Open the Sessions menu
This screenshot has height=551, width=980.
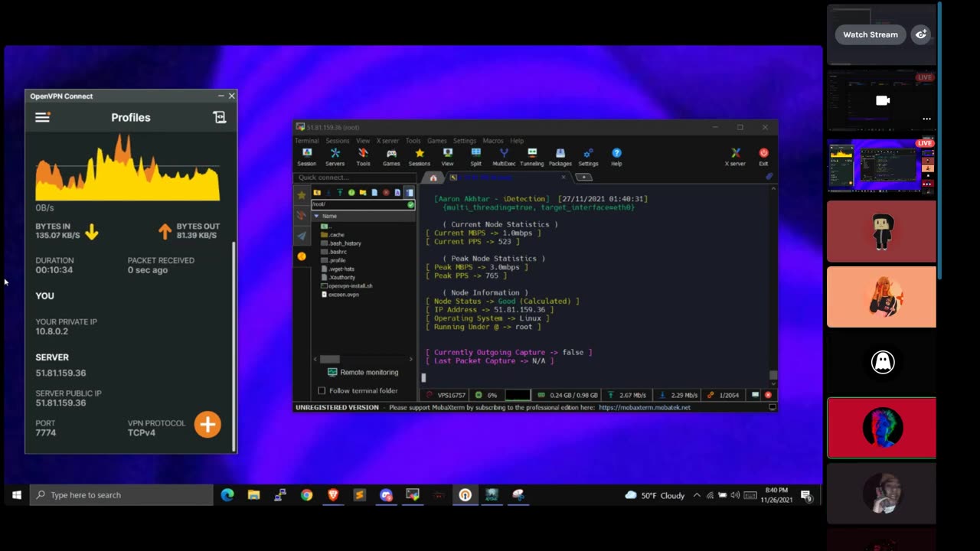click(x=337, y=141)
